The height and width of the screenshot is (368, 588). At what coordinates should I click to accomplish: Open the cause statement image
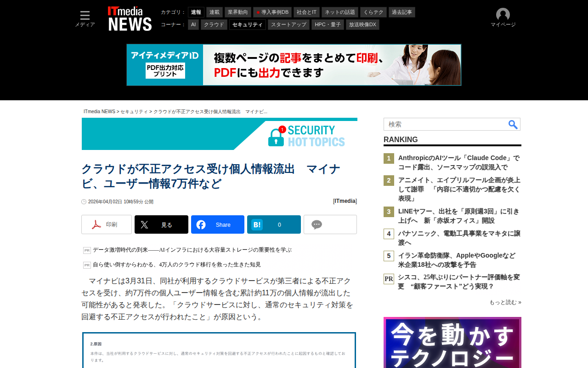[x=219, y=351]
